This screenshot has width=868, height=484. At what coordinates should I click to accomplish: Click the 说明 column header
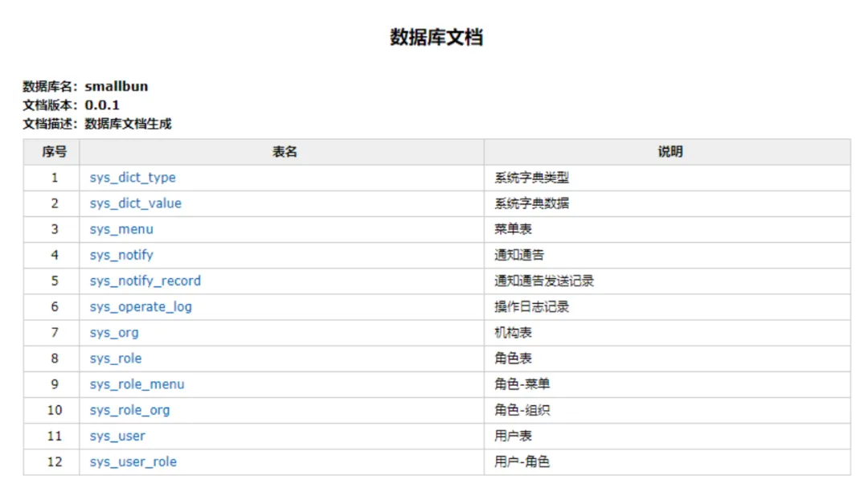pos(669,152)
